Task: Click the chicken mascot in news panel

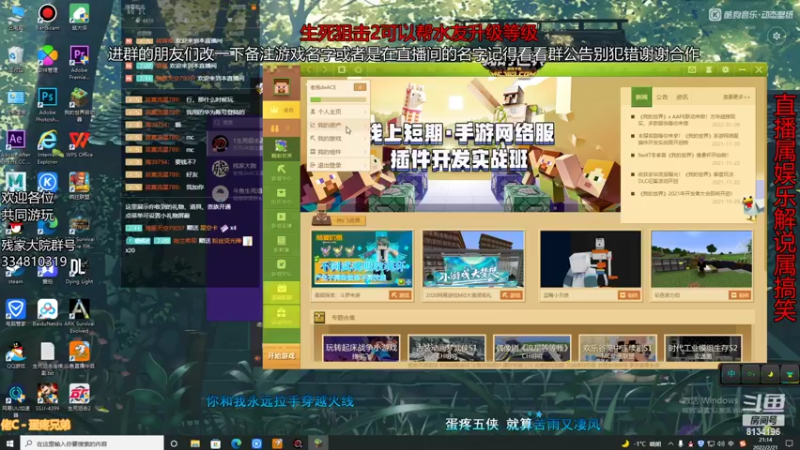Action: [x=753, y=208]
